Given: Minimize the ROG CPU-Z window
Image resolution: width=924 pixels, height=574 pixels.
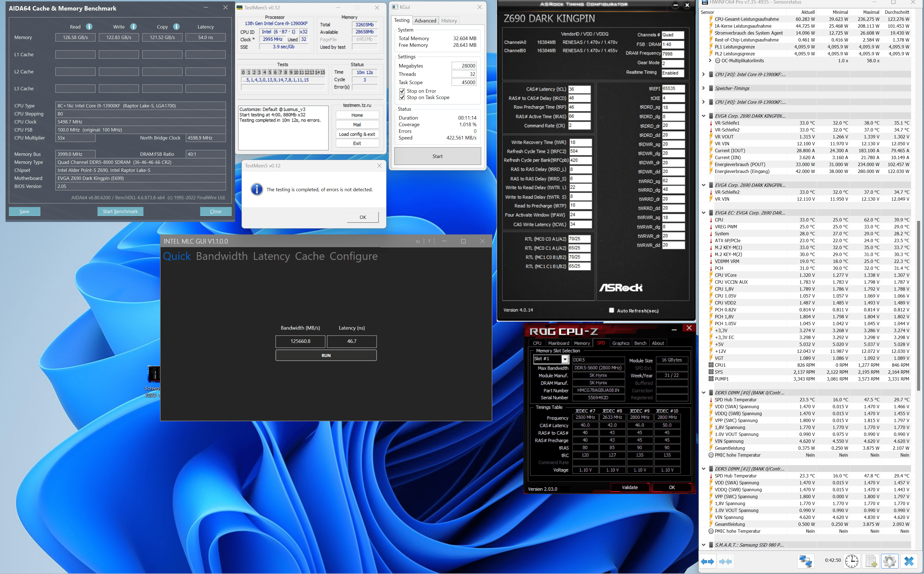Looking at the screenshot, I should tap(674, 330).
